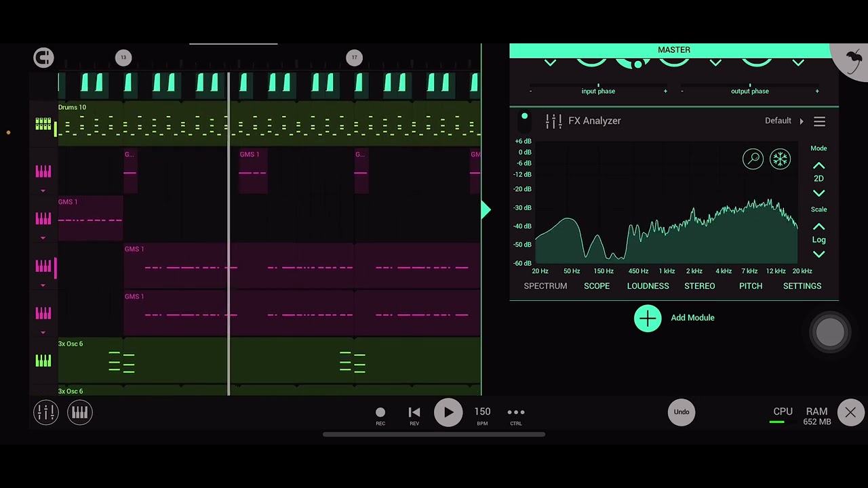This screenshot has width=868, height=488.
Task: Switch to the PITCH tab
Action: click(751, 286)
